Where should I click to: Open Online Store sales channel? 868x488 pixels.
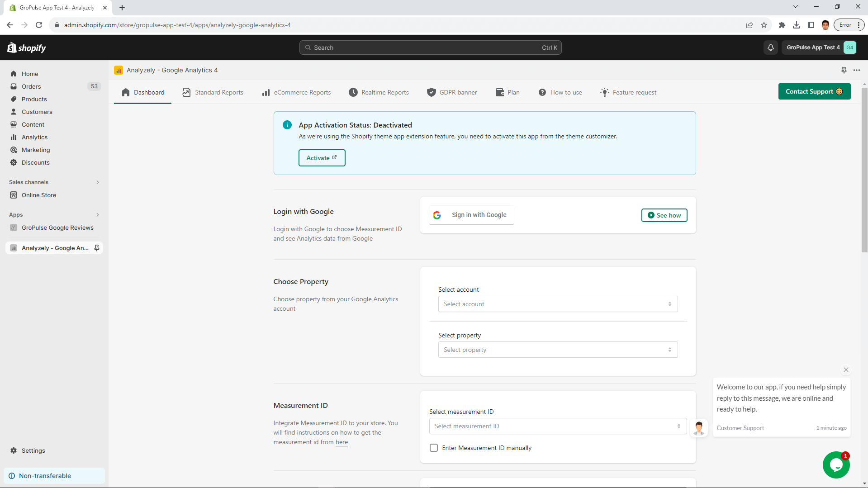point(39,195)
